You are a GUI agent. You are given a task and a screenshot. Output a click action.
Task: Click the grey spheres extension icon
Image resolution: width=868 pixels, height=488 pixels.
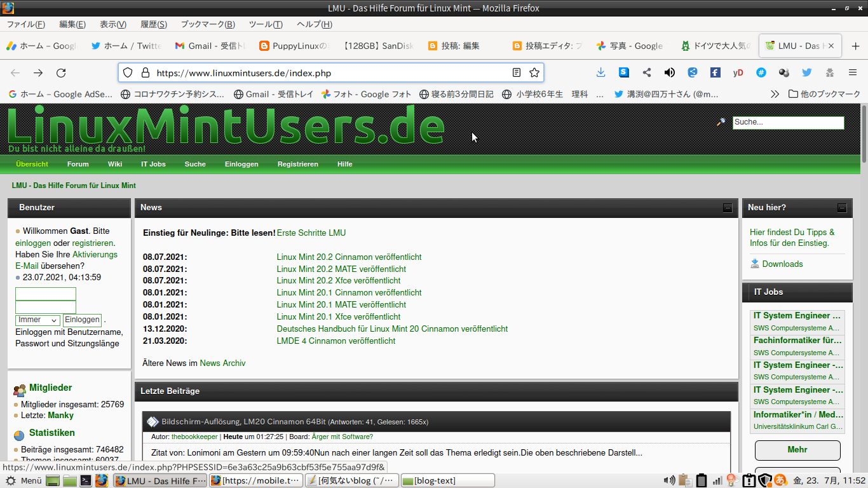coord(784,72)
